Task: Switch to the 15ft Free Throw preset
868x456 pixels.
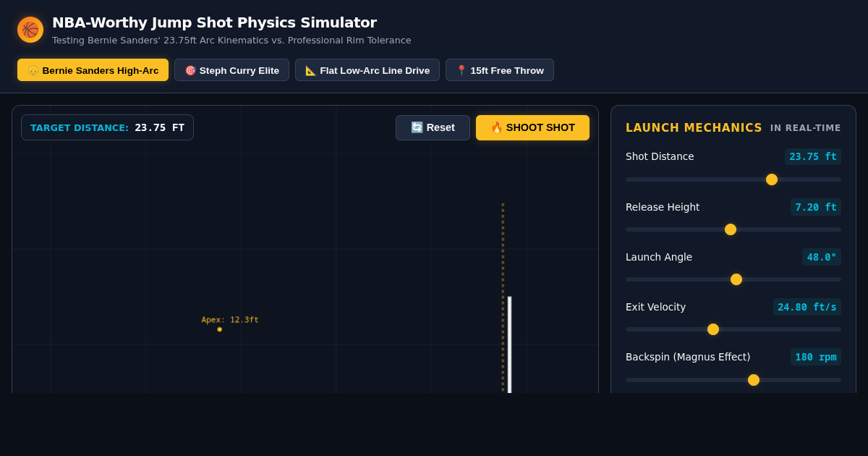Action: tap(500, 70)
